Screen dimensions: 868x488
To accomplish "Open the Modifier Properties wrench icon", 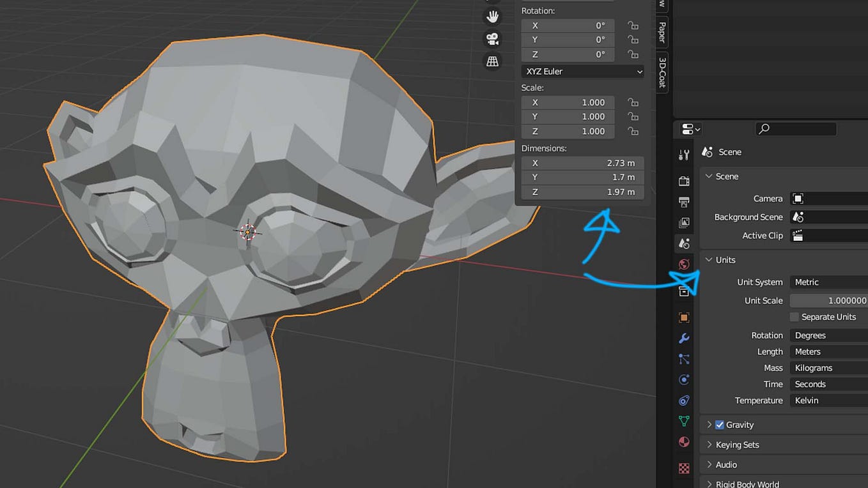I will 684,338.
